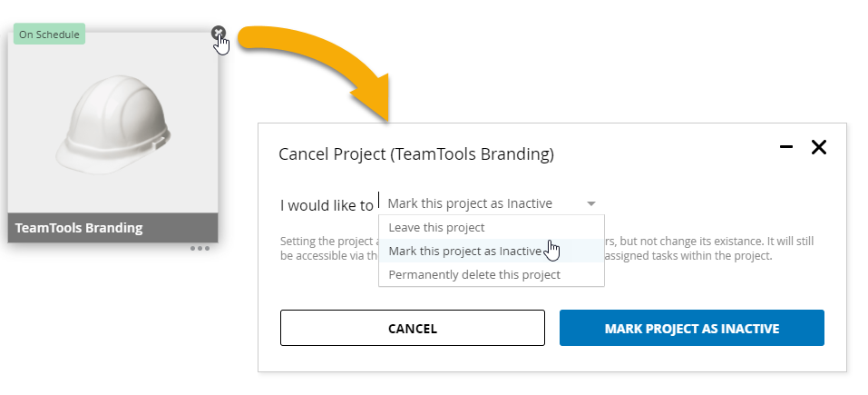This screenshot has height=395, width=868.
Task: Confirm with MARK PROJECT AS INACTIVE button
Action: click(691, 328)
